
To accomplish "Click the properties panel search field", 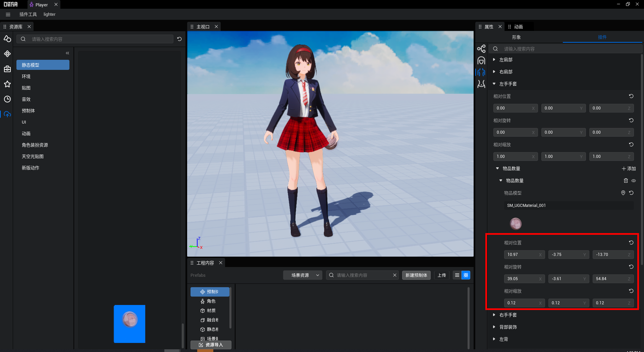I will click(566, 49).
